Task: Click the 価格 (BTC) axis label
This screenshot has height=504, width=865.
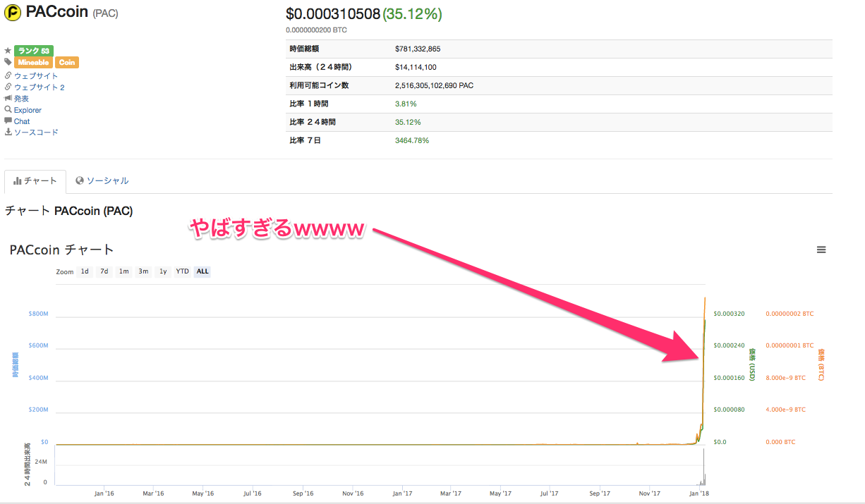Action: click(x=821, y=364)
